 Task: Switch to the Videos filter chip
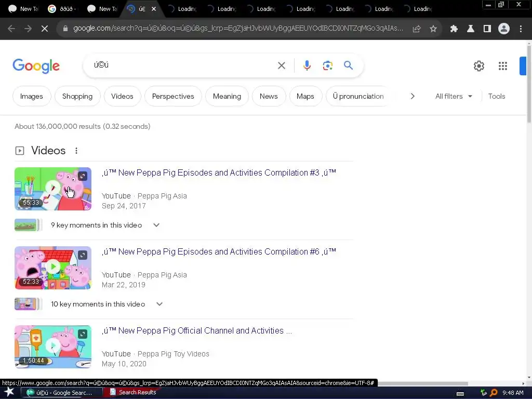pyautogui.click(x=122, y=96)
